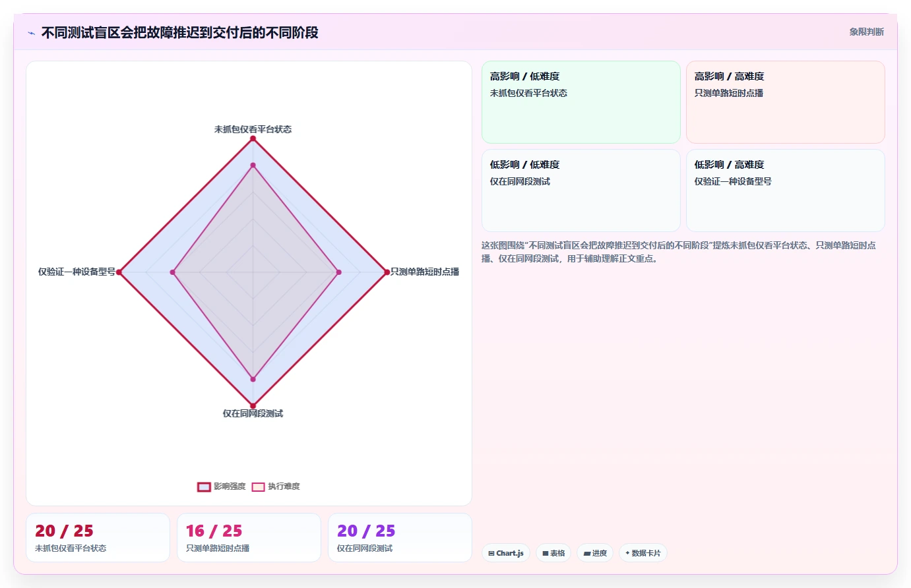Click radar axis label 仅在同网段测试
The image size is (911, 588).
pyautogui.click(x=253, y=413)
